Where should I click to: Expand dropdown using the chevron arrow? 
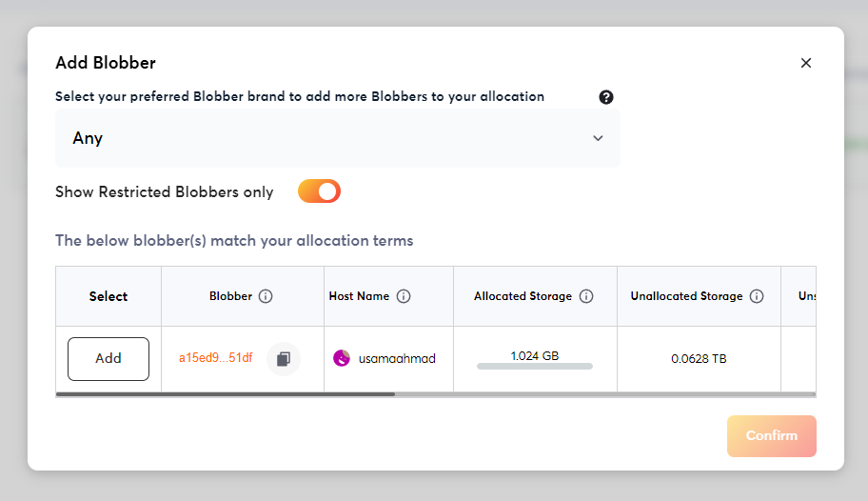(x=598, y=138)
